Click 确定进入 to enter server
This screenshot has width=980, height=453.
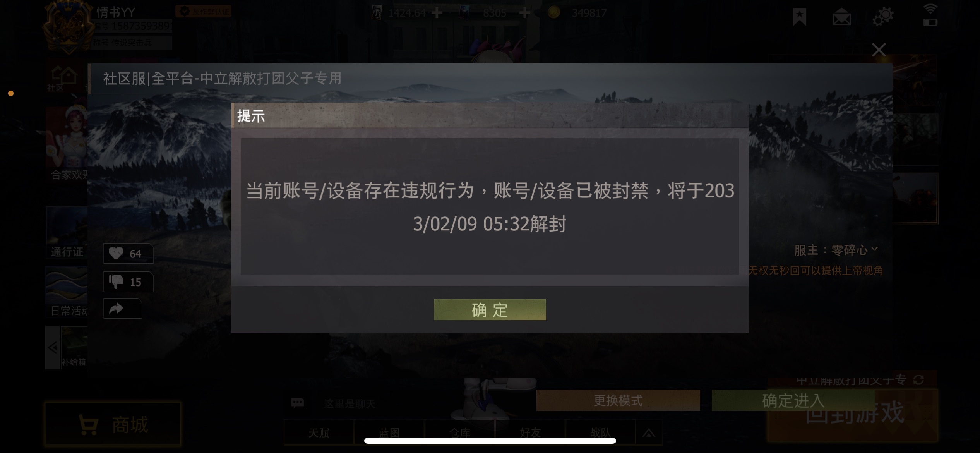click(793, 400)
